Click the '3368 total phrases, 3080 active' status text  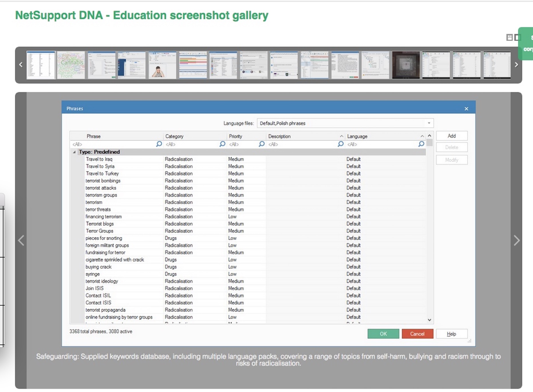coord(101,331)
